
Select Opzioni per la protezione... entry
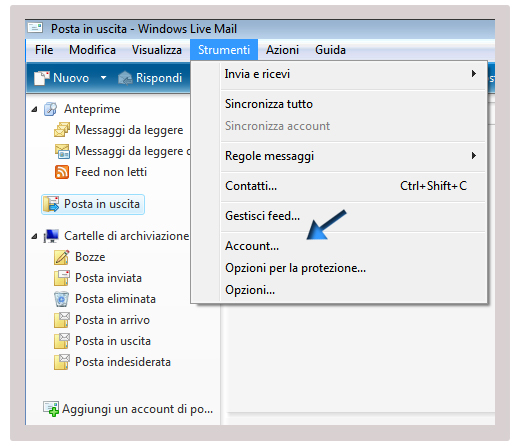click(x=295, y=268)
